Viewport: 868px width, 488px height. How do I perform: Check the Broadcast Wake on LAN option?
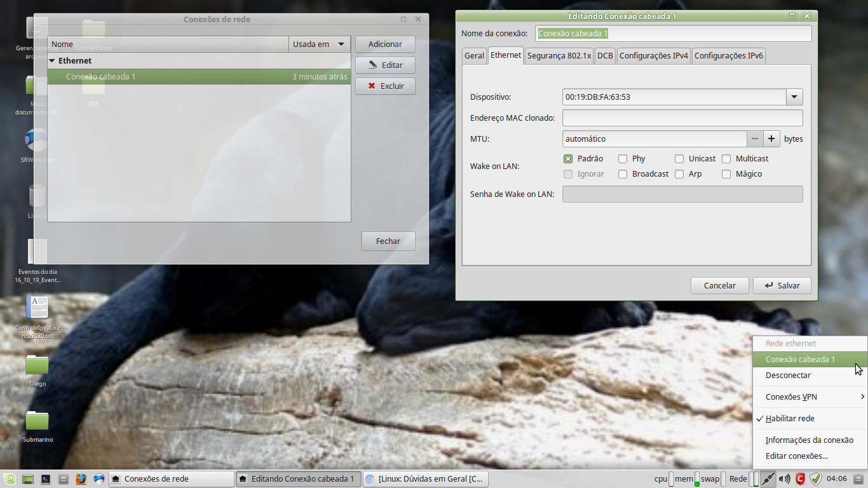click(x=623, y=174)
